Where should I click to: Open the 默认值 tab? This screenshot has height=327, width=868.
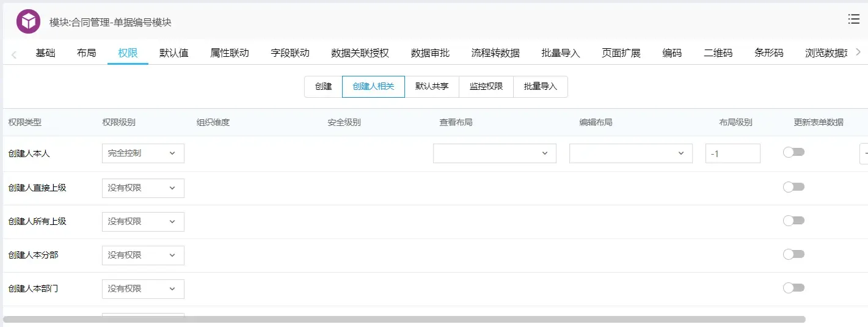coord(174,53)
